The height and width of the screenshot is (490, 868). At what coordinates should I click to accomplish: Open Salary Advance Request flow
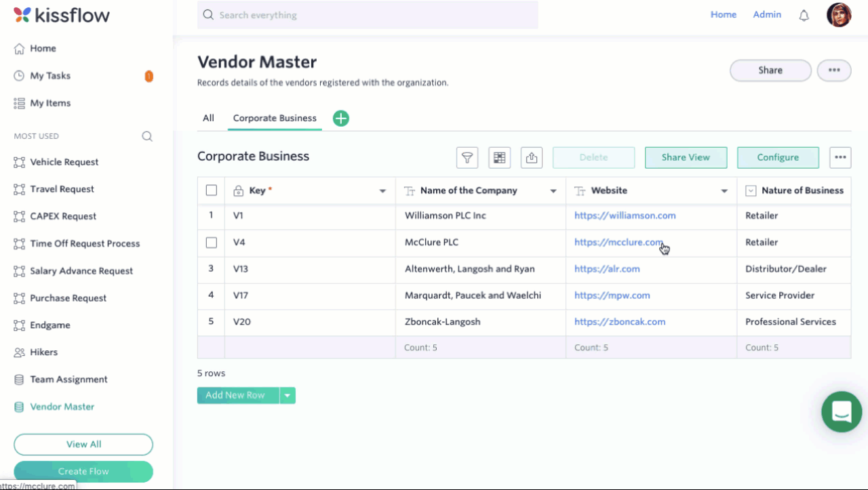pyautogui.click(x=81, y=271)
